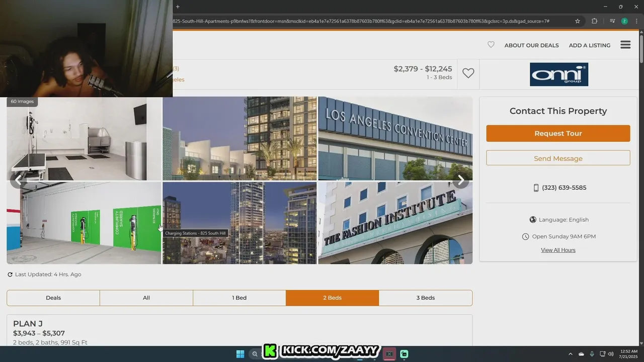Click the Contact This Property heading

(x=558, y=111)
